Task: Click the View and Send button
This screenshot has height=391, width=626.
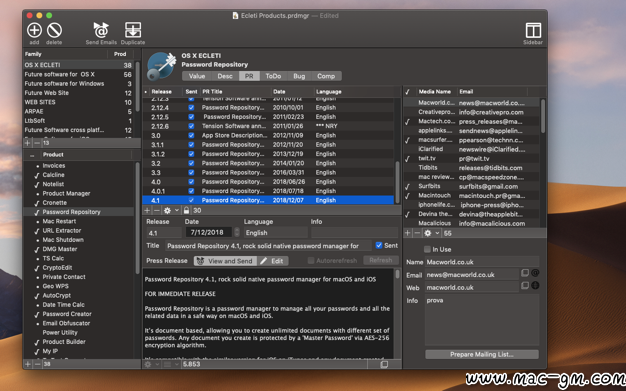Action: [x=225, y=261]
